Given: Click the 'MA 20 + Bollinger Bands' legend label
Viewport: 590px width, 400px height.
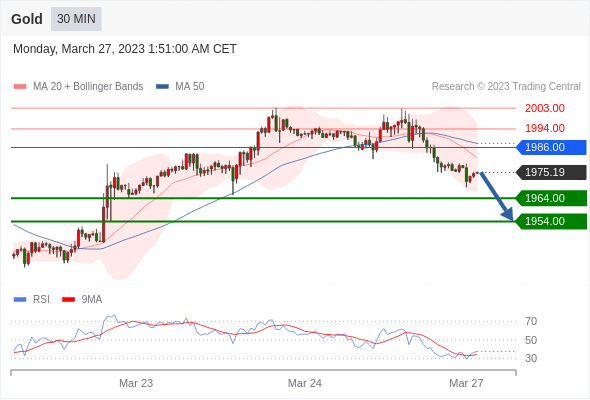Looking at the screenshot, I should click(x=88, y=87).
